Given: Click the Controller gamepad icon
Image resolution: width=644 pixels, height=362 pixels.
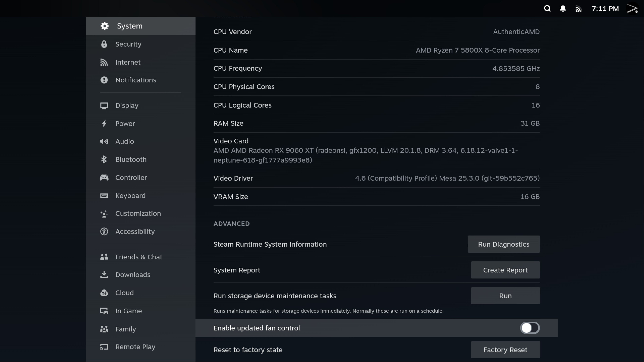Looking at the screenshot, I should coord(104,178).
